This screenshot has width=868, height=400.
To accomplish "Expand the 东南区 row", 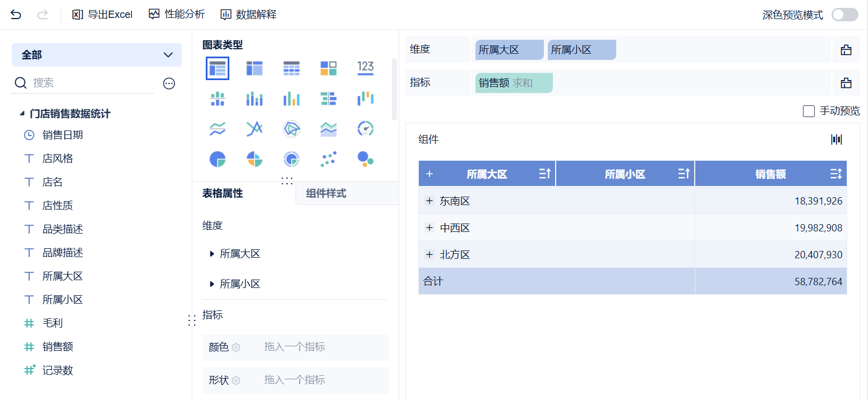I will 430,201.
